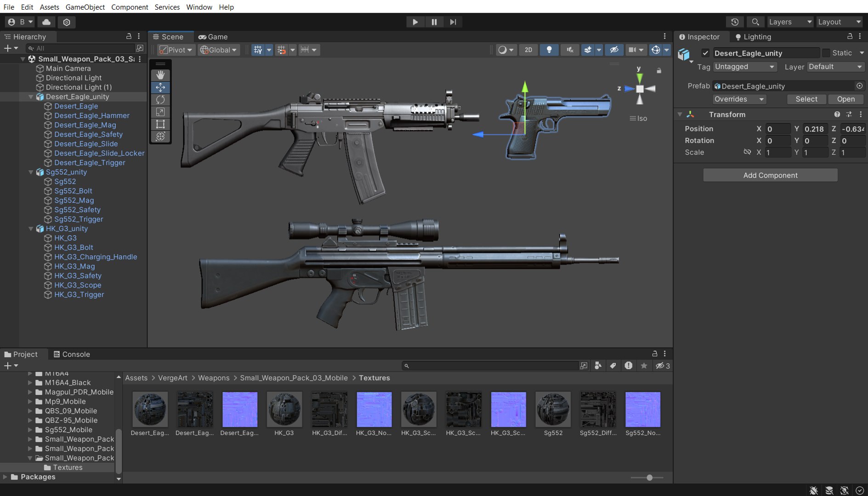Toggle the scale constrain proportions link icon
Viewport: 868px width, 496px height.
tap(747, 152)
